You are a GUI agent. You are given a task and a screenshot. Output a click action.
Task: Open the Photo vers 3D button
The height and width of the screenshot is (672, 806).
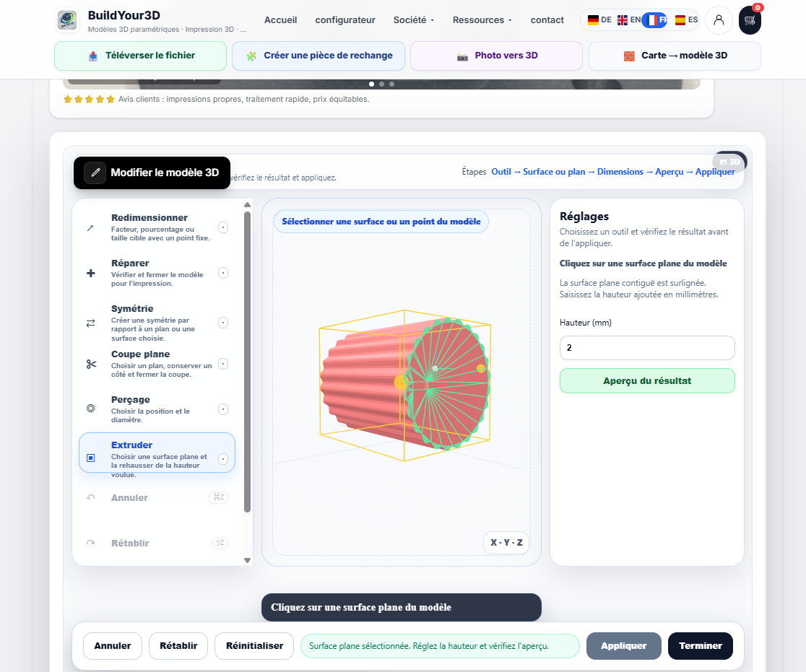point(497,56)
